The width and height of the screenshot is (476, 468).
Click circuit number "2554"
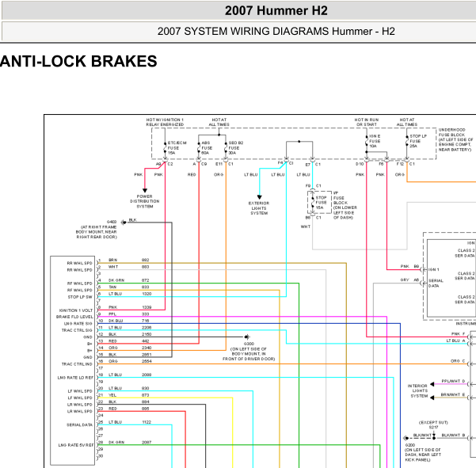pos(147,361)
